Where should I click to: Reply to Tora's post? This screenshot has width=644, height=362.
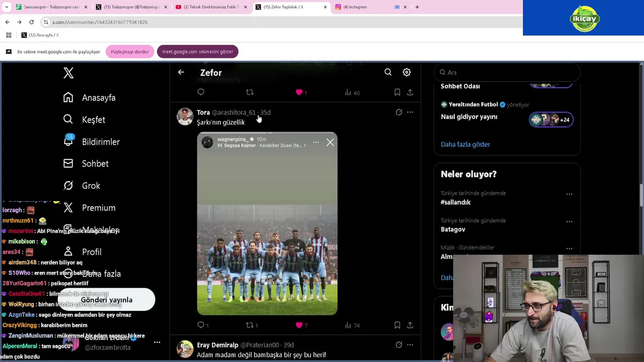201,325
